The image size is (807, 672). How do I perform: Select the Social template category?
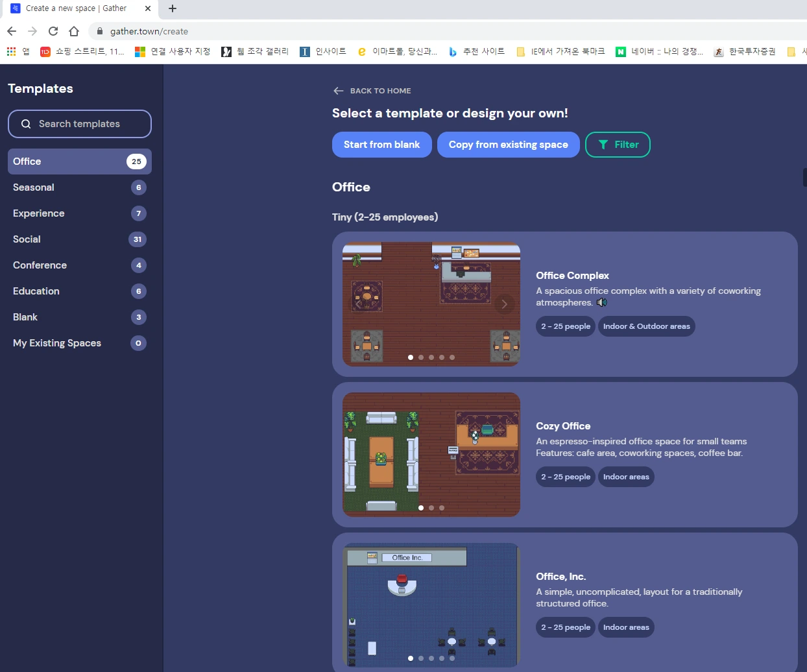(80, 239)
